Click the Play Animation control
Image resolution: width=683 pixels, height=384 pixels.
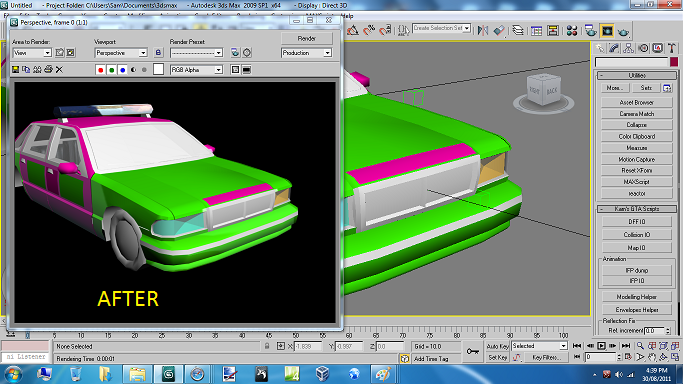click(x=601, y=346)
